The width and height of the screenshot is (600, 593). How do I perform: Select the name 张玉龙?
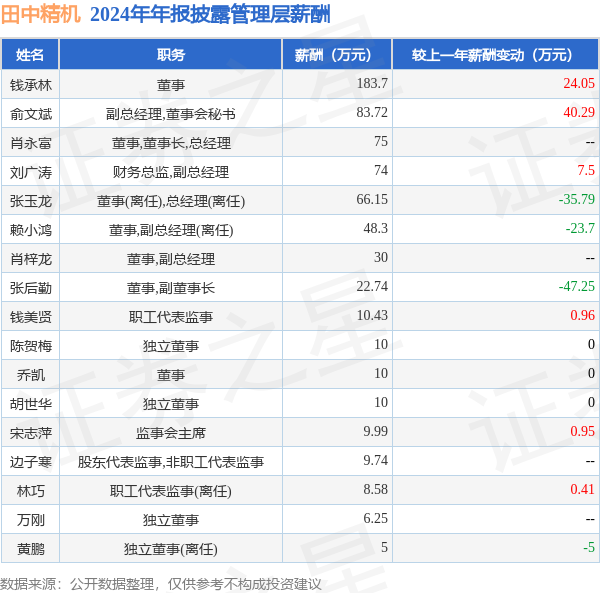[x=31, y=201]
